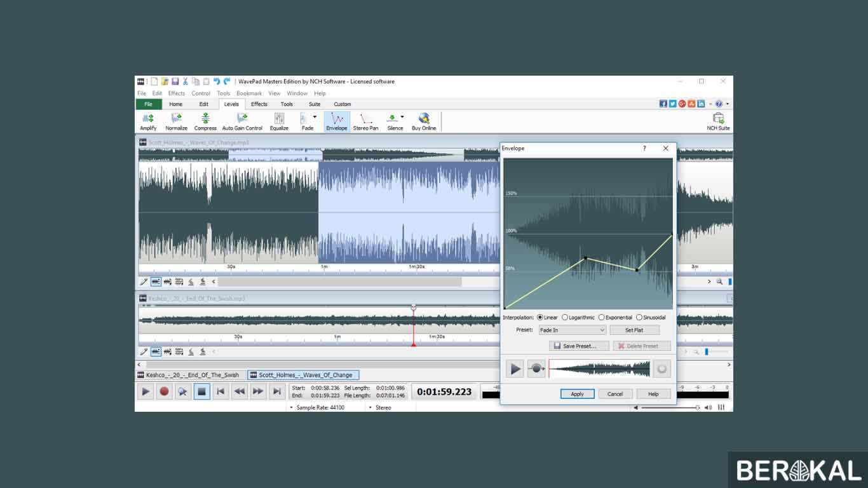
Task: Open the NCH Suite button
Action: pos(718,122)
